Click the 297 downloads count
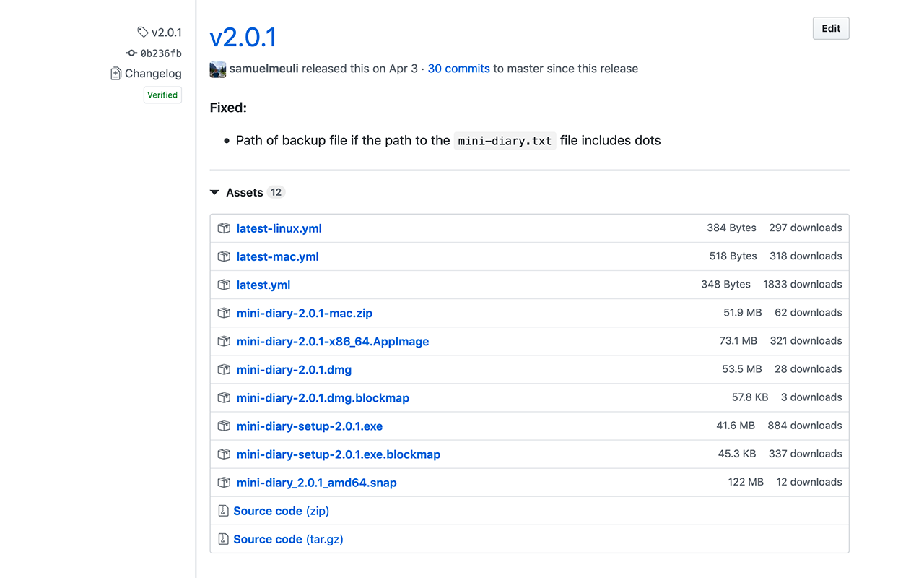The image size is (924, 578). pyautogui.click(x=806, y=228)
